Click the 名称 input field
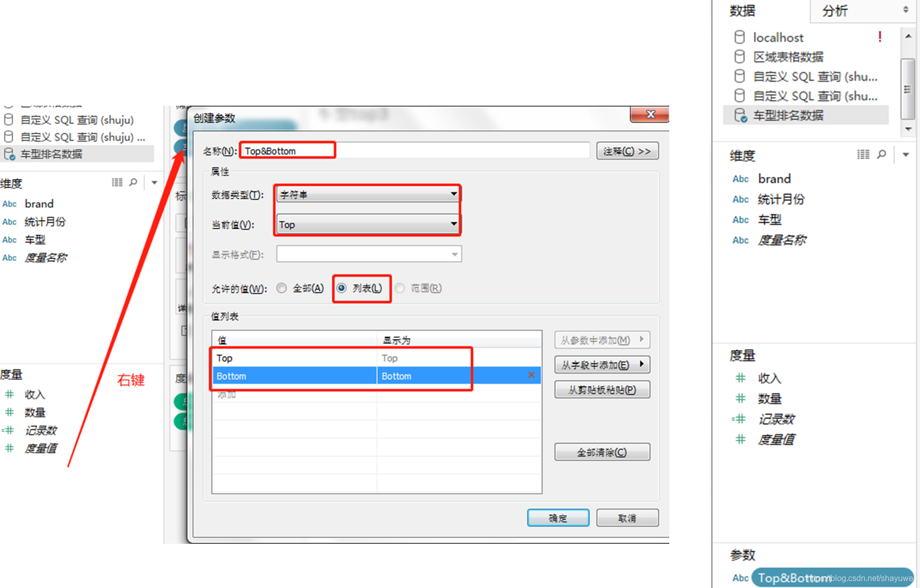Viewport: 920px width, 588px height. pyautogui.click(x=414, y=150)
